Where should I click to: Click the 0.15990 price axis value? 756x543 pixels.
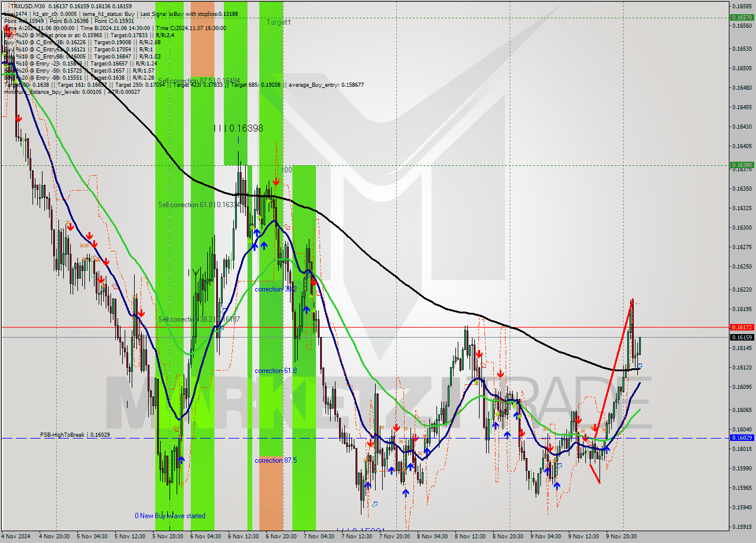pos(742,468)
